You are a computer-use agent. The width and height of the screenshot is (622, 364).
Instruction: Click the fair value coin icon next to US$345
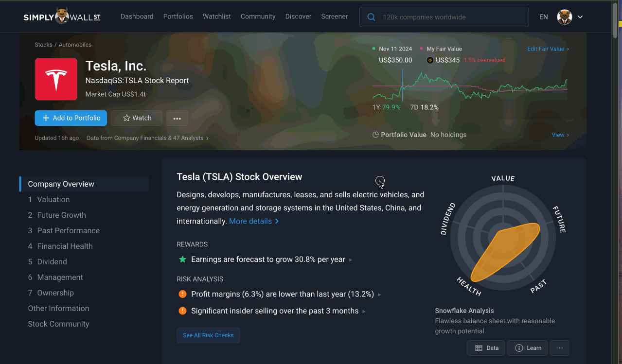point(430,60)
